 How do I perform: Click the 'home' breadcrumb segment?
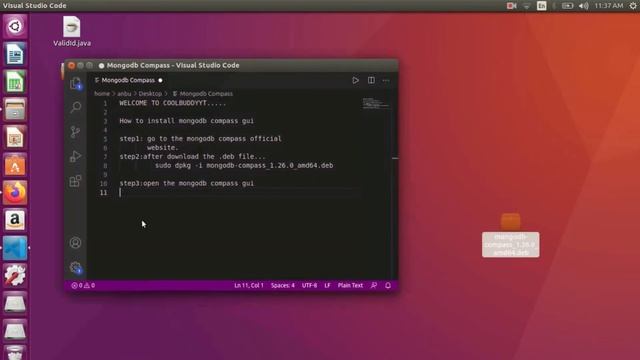(102, 93)
